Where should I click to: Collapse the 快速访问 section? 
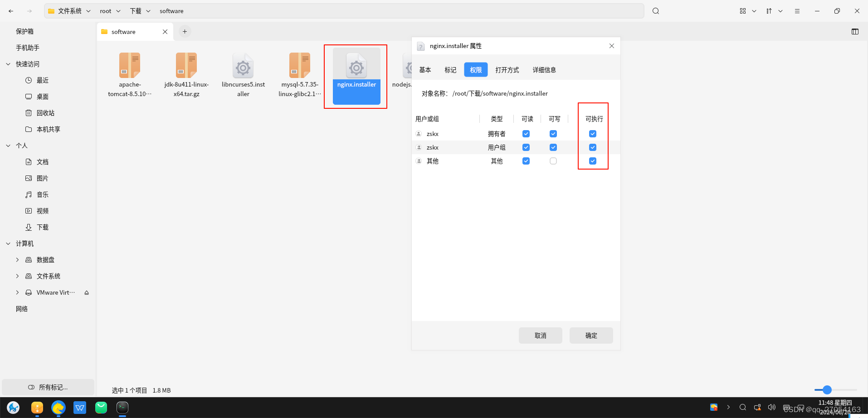8,63
